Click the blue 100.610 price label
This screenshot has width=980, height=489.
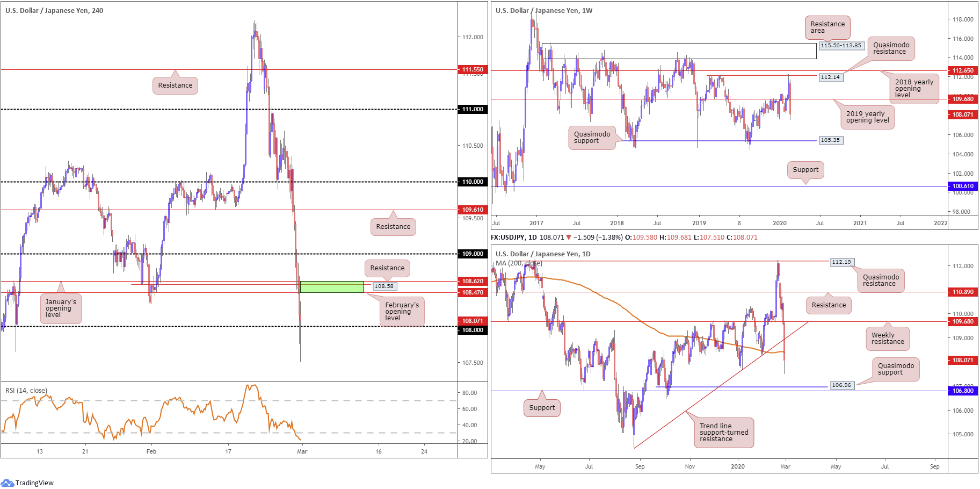963,186
